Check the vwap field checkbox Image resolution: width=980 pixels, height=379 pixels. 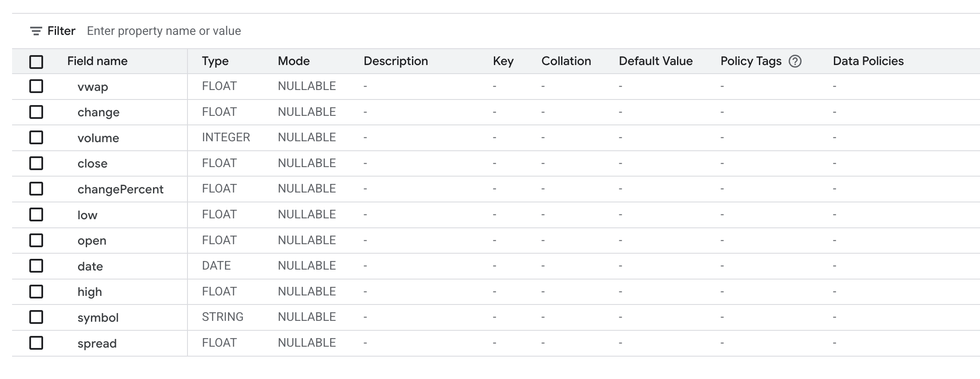pos(36,87)
